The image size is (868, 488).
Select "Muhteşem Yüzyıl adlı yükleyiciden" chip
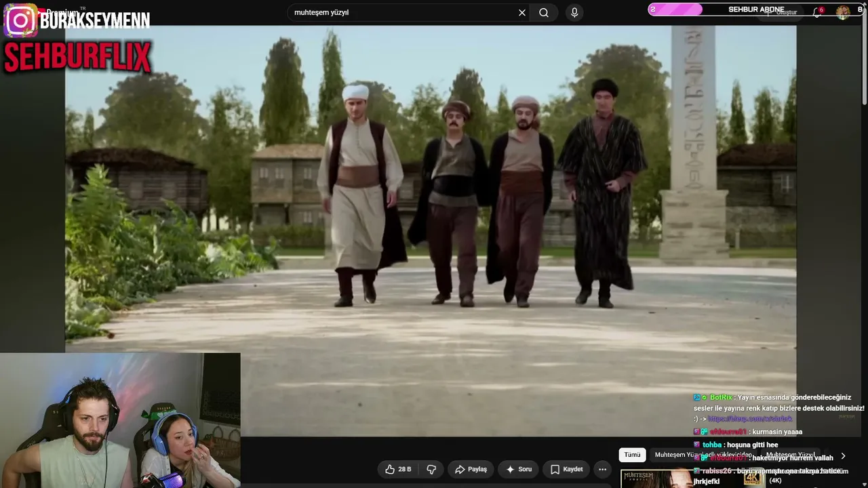click(x=703, y=455)
